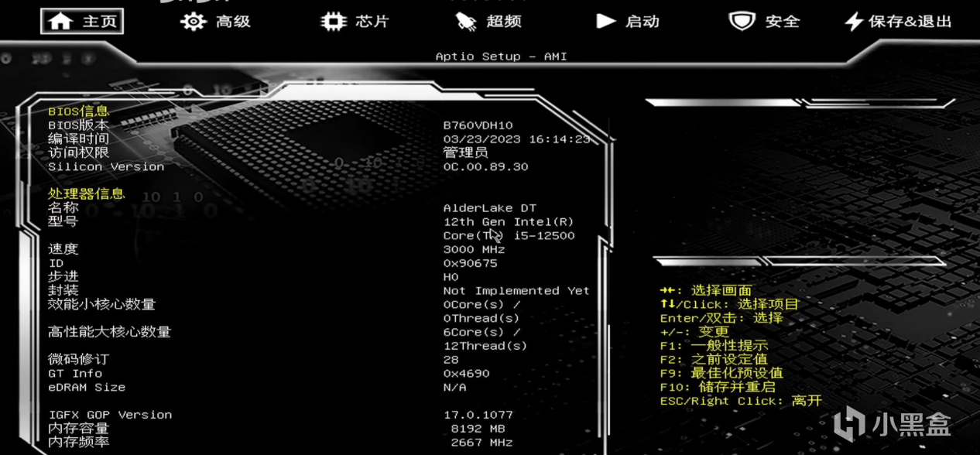Select the GT Info label
This screenshot has height=455, width=980.
coord(75,374)
